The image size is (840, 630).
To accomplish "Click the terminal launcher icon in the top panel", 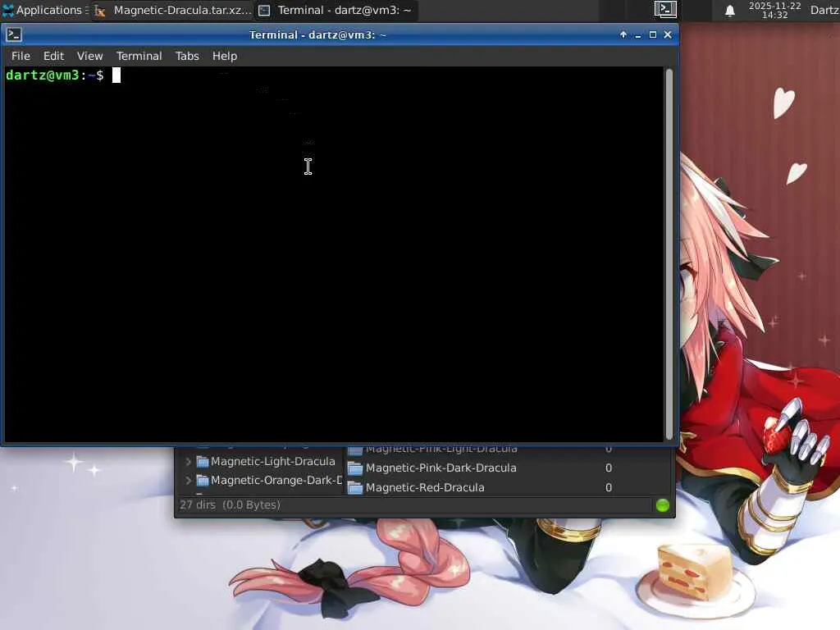I will pyautogui.click(x=664, y=10).
